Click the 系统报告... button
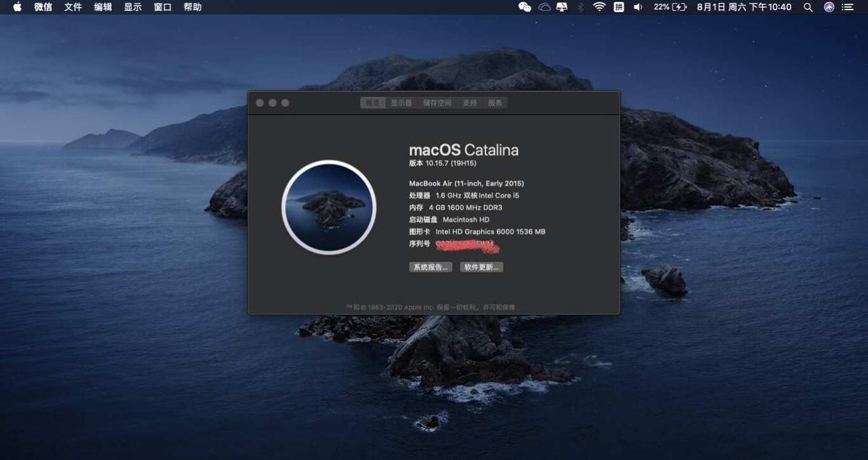Image resolution: width=868 pixels, height=460 pixels. pyautogui.click(x=431, y=267)
